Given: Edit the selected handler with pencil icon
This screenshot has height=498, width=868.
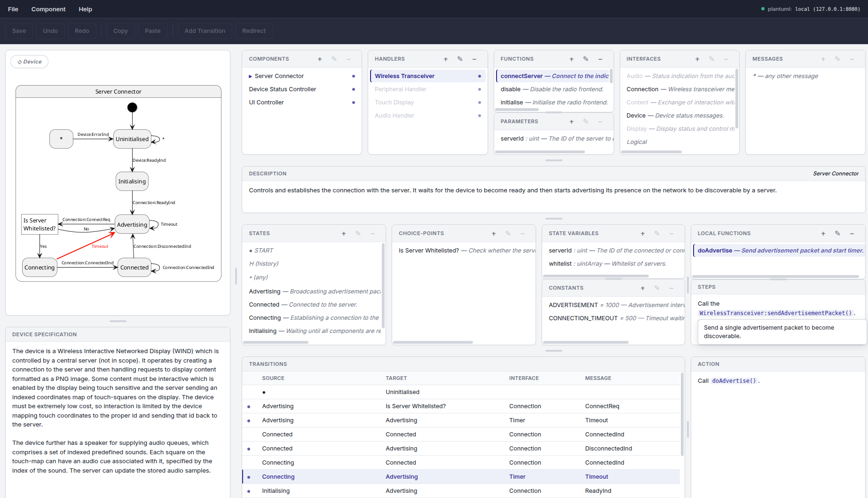Looking at the screenshot, I should click(x=460, y=59).
